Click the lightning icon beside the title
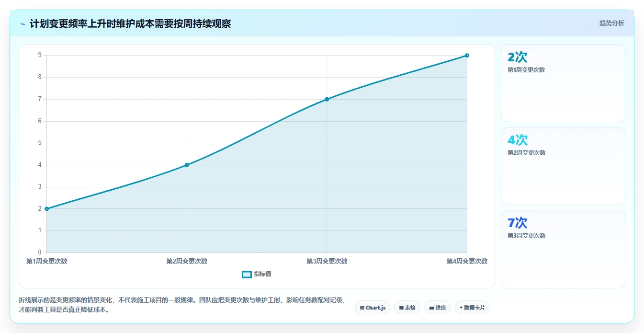 pos(23,23)
